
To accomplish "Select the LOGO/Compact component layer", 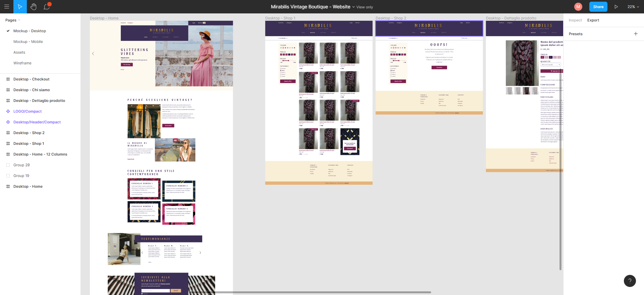I will (x=28, y=111).
